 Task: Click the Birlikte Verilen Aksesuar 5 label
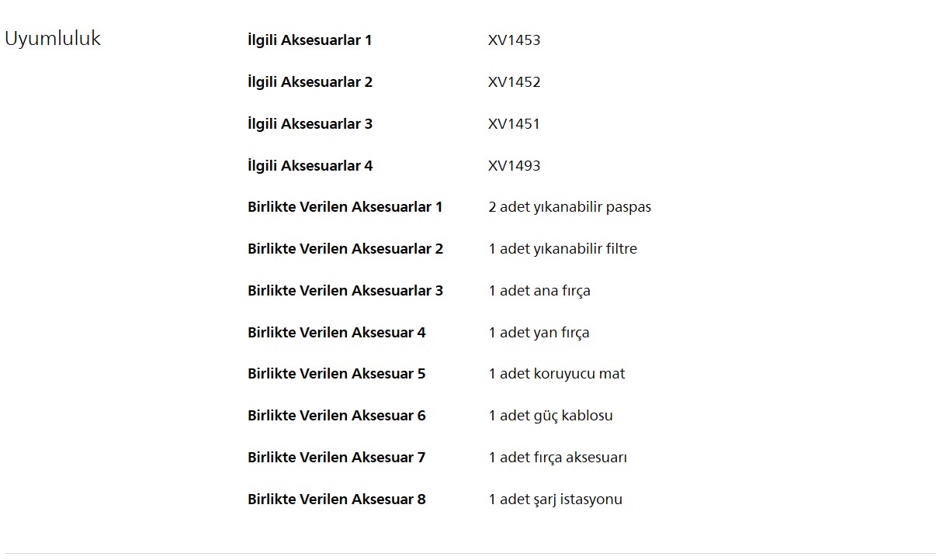click(x=336, y=374)
